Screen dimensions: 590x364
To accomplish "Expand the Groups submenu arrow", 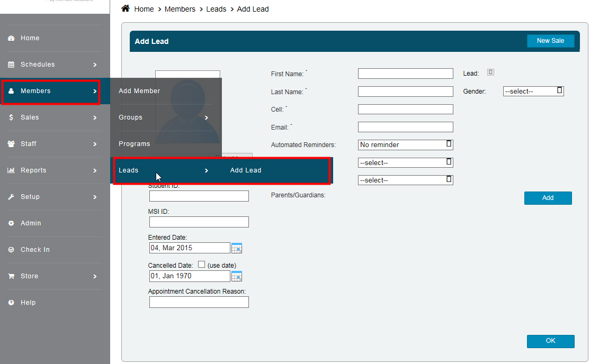I will click(207, 117).
